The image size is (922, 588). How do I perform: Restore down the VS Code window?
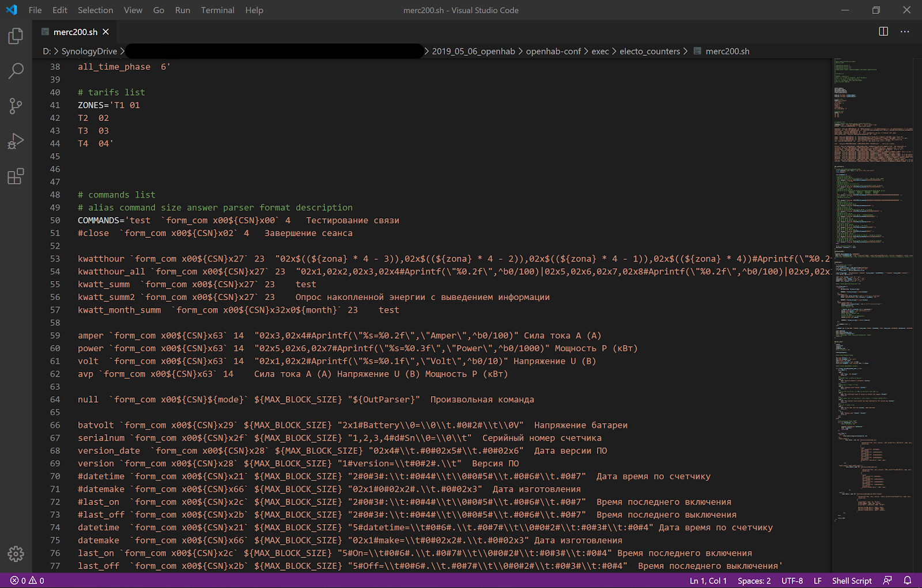click(876, 10)
